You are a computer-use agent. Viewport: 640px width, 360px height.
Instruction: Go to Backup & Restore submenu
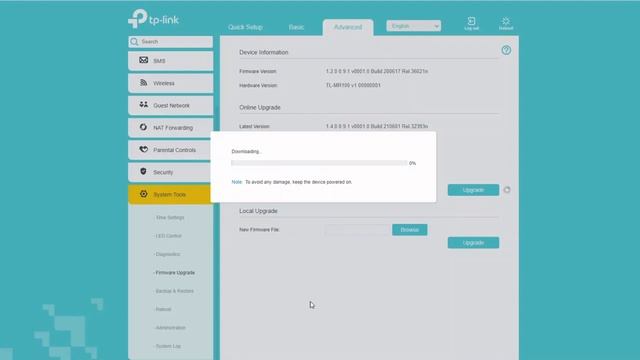[x=174, y=291]
